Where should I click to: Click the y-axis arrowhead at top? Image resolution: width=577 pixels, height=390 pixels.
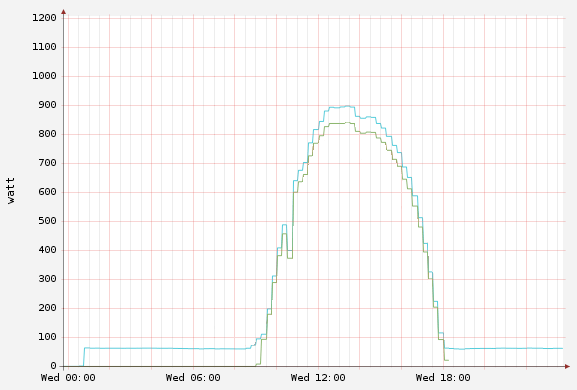click(x=64, y=12)
